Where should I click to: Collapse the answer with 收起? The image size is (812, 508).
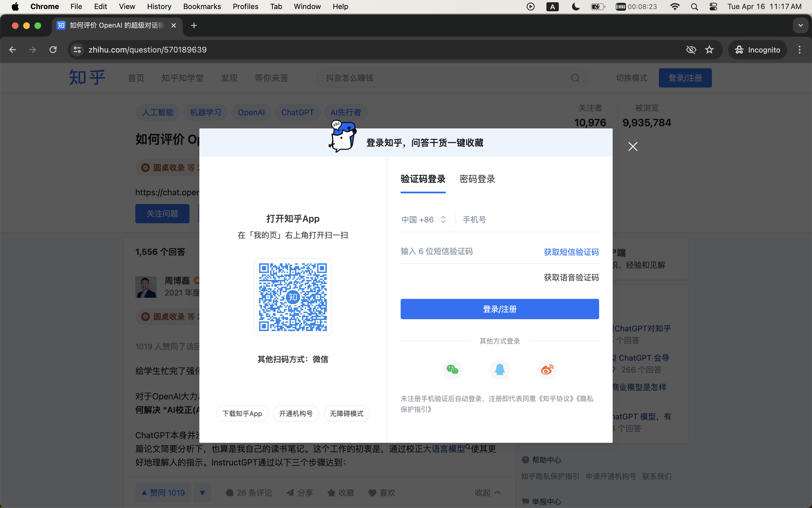click(487, 492)
